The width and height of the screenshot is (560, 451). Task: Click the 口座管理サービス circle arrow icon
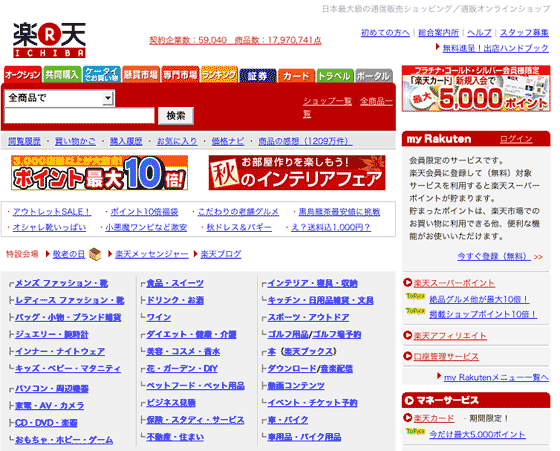(408, 356)
